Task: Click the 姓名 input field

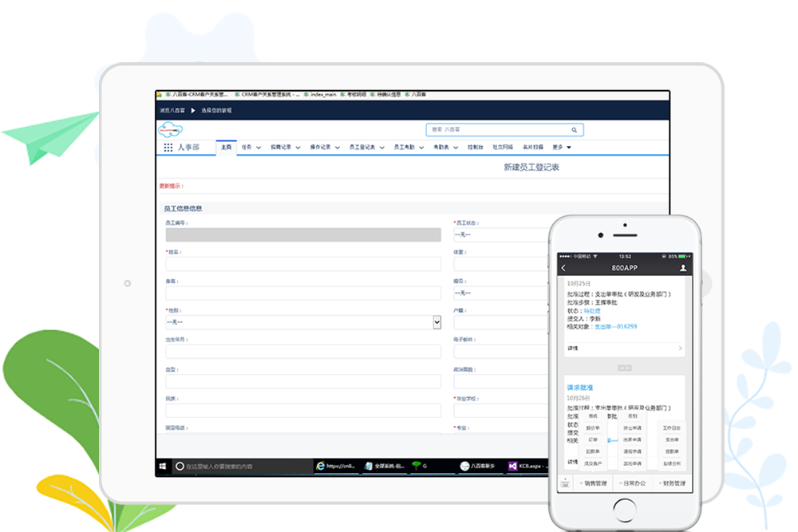Action: tap(303, 264)
